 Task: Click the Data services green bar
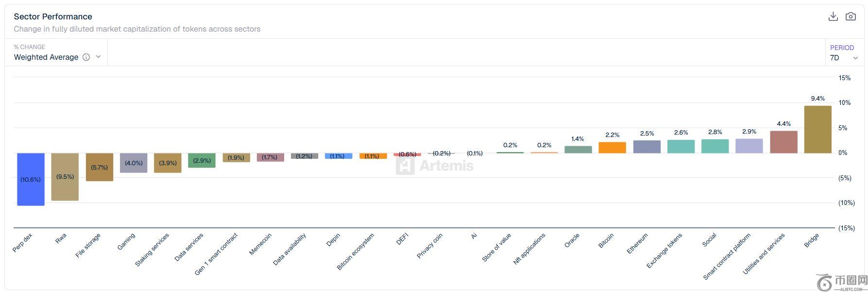202,160
